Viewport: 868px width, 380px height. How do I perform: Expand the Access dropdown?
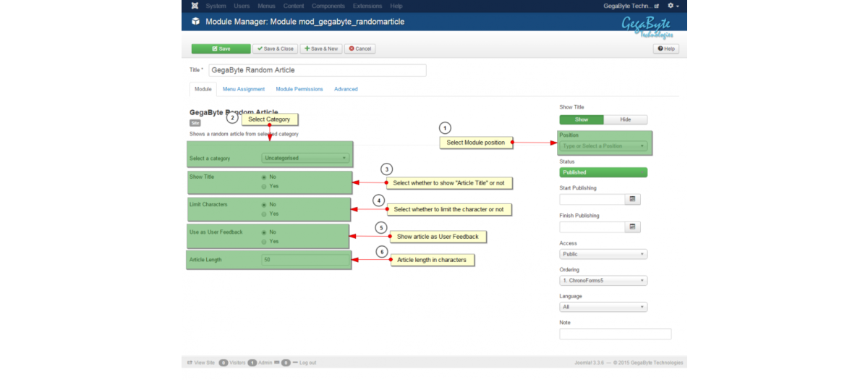tap(603, 254)
